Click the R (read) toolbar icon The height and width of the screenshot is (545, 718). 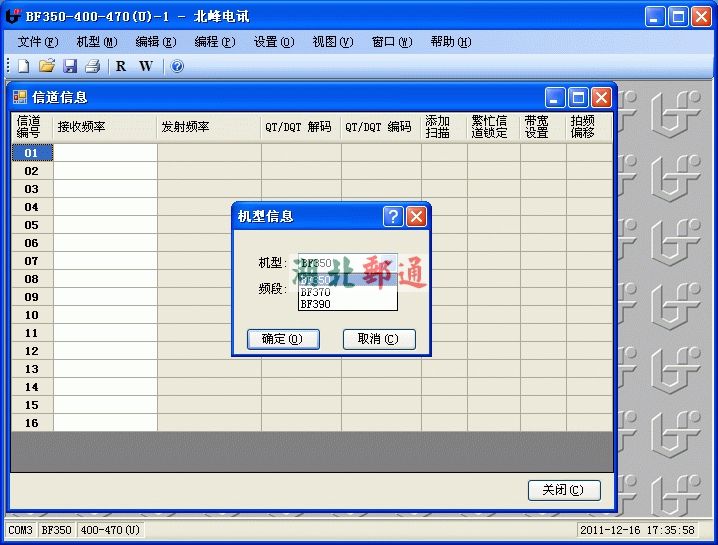point(121,66)
